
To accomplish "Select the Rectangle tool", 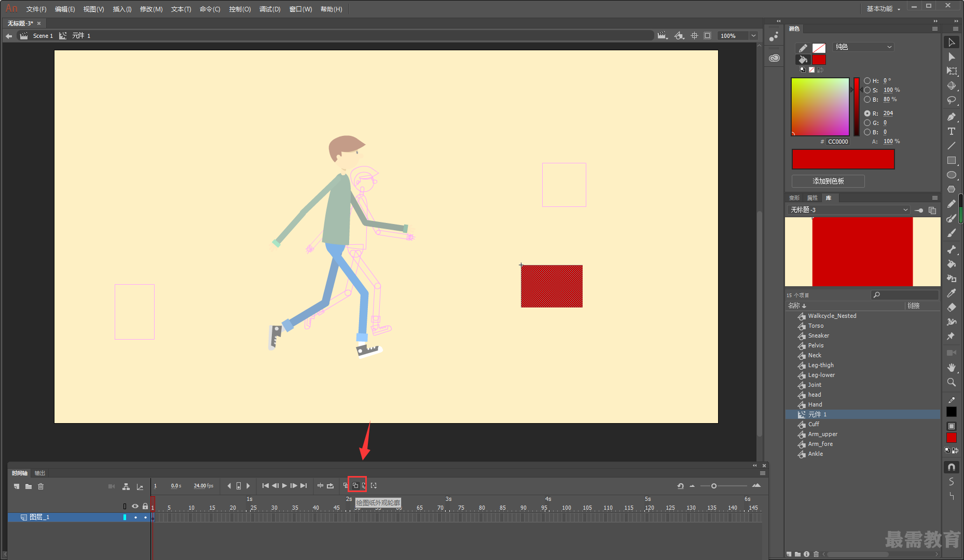I will click(952, 161).
